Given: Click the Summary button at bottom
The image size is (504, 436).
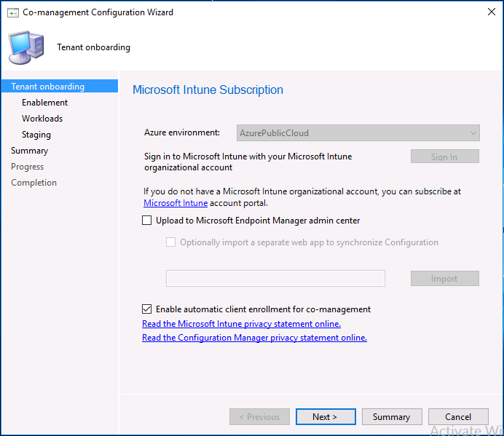Looking at the screenshot, I should coord(392,417).
